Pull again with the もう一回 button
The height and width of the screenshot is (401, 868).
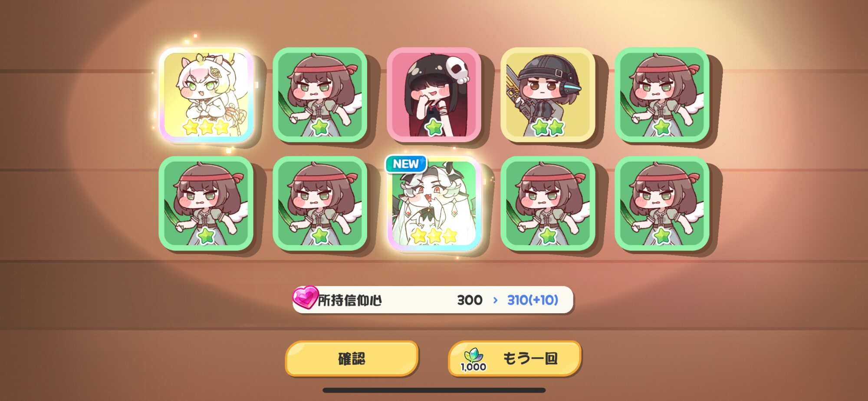point(514,358)
